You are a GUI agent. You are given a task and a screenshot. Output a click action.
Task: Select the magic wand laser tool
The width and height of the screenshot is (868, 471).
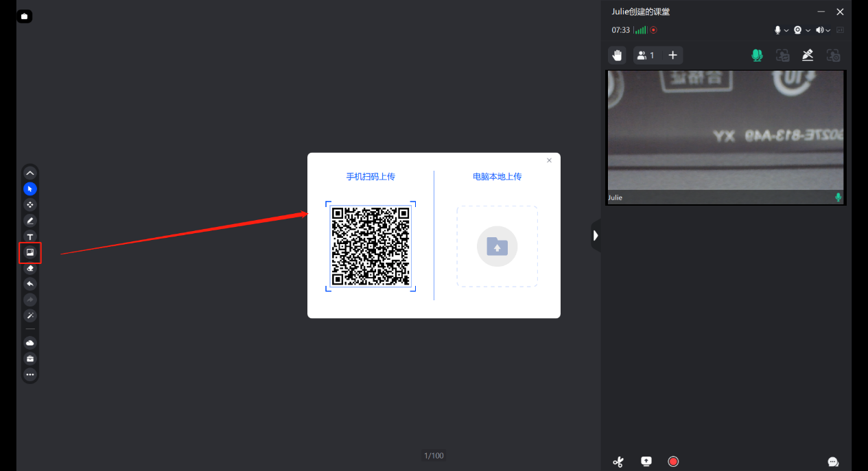(x=30, y=316)
